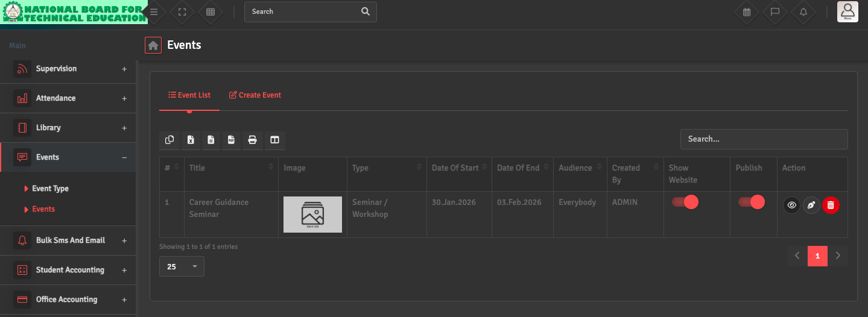Open Event Type in sidebar submenu

pos(50,189)
